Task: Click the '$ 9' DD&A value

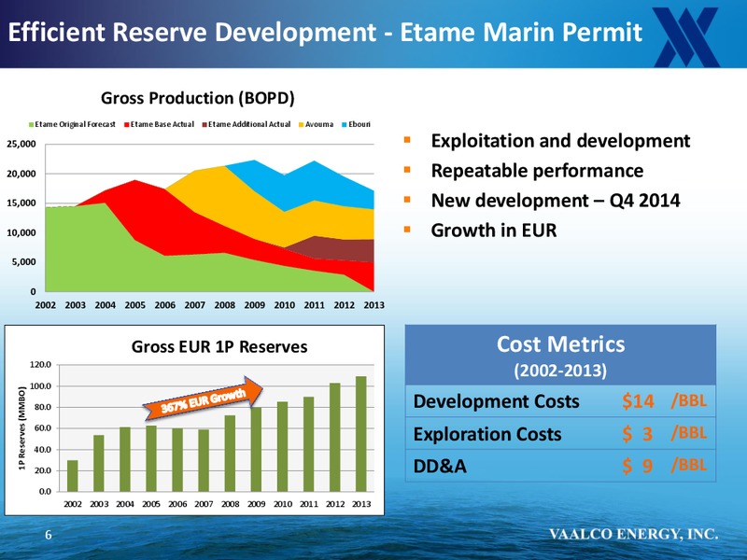Action: 638,466
